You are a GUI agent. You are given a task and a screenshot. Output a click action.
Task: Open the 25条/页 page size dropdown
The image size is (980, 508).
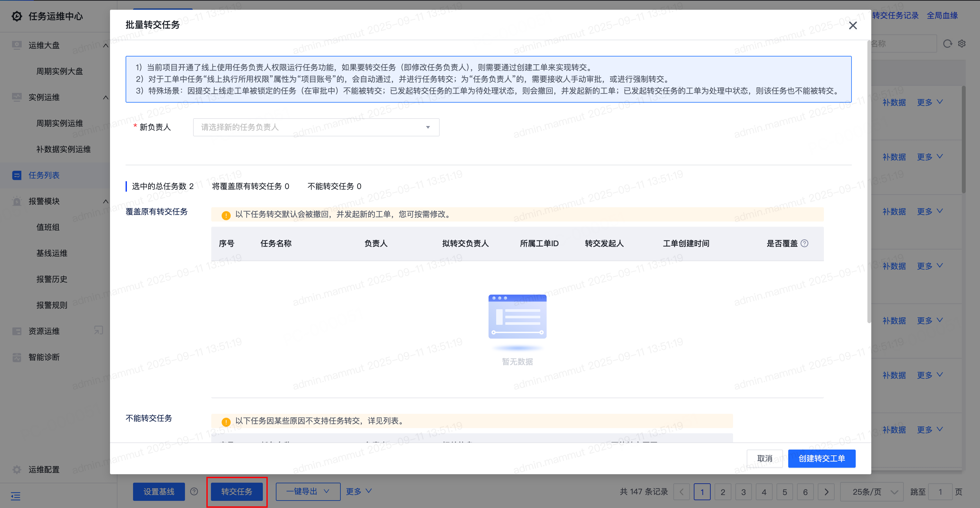click(871, 492)
